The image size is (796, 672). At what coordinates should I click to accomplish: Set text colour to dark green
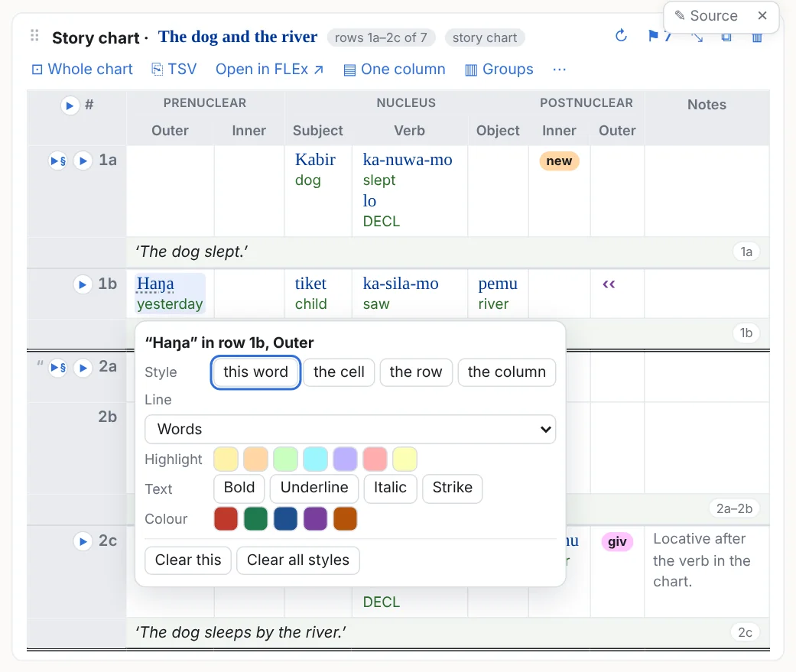[x=255, y=519]
